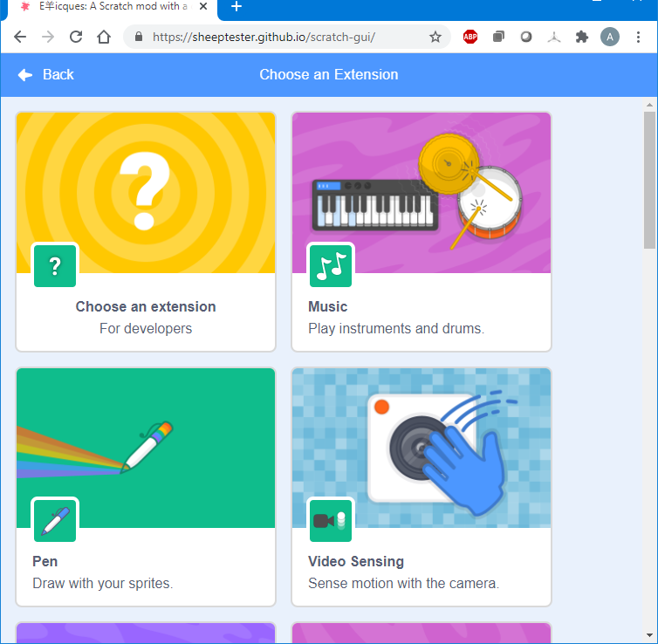
Task: Click the scrollbar up arrow
Action: click(649, 105)
